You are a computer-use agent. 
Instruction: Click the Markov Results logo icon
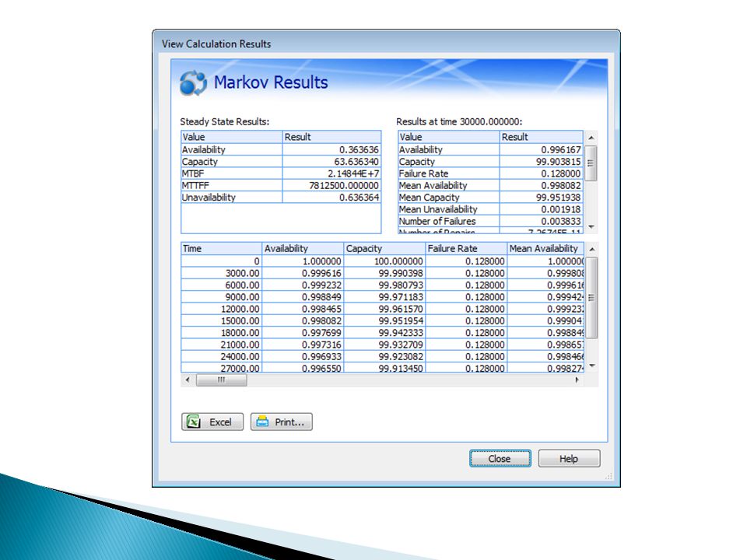pos(193,83)
